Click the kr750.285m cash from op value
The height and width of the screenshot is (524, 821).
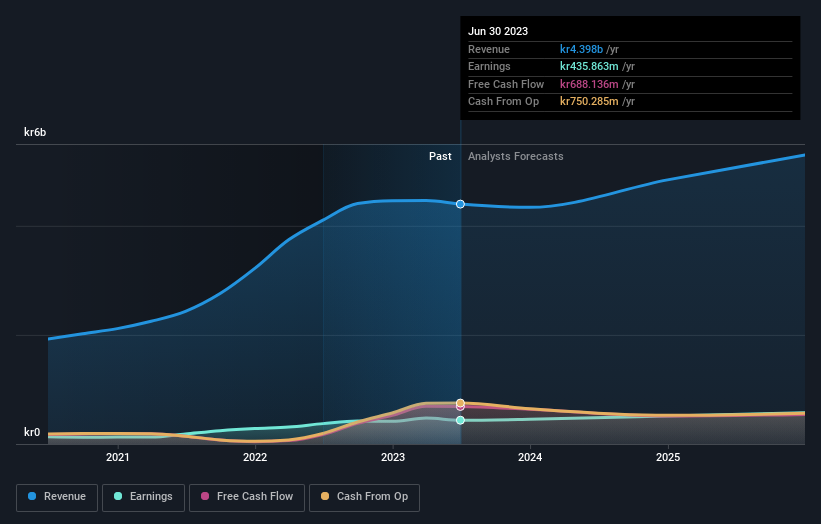pos(589,102)
